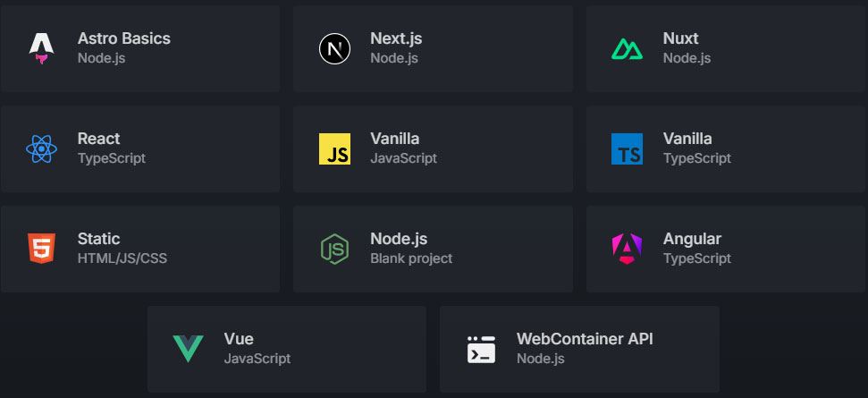Click the Astro logo icon

tap(41, 48)
